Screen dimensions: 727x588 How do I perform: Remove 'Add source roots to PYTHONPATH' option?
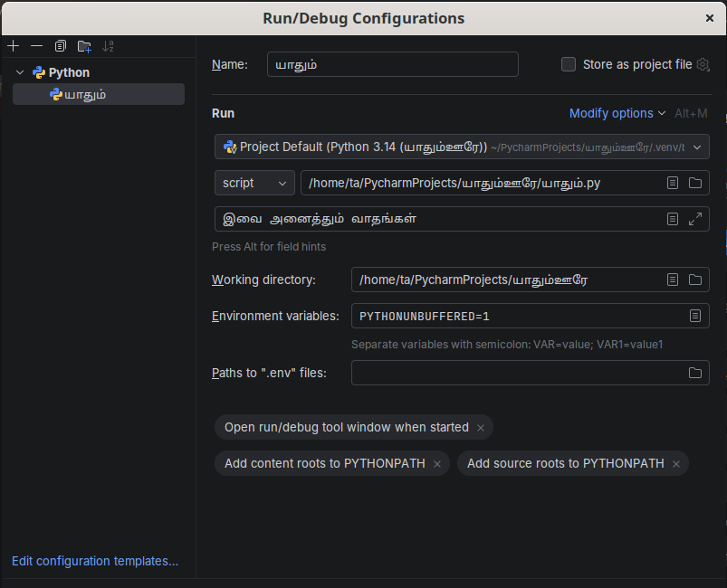(676, 464)
